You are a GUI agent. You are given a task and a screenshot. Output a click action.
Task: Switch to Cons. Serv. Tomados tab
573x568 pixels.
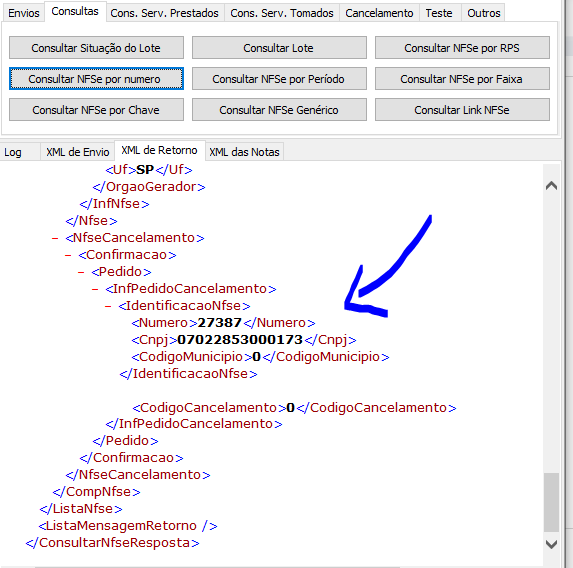click(282, 13)
